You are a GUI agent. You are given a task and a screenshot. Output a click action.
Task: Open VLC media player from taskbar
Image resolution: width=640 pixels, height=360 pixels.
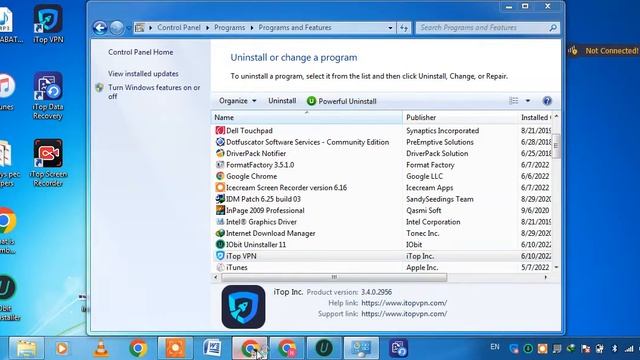(x=100, y=348)
